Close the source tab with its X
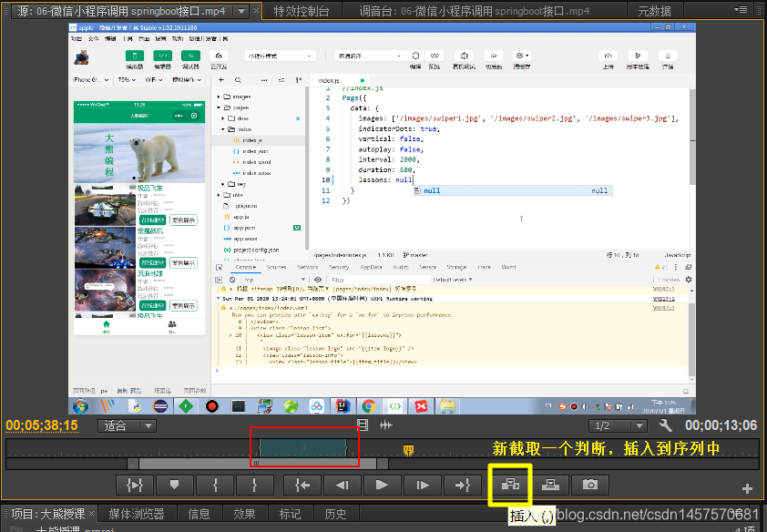 (x=256, y=11)
